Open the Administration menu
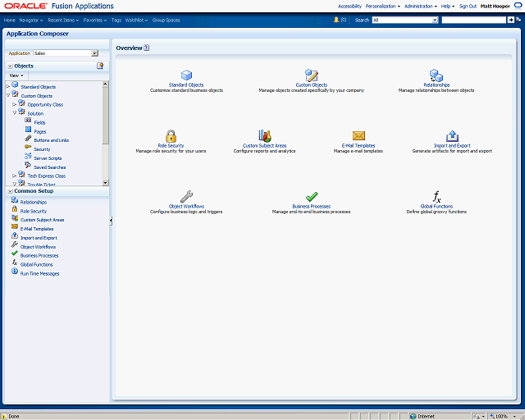Screen dimensions: 525x420 tap(421, 6)
